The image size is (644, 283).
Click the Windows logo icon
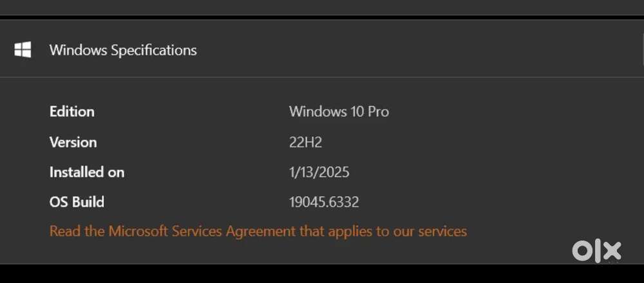(23, 50)
